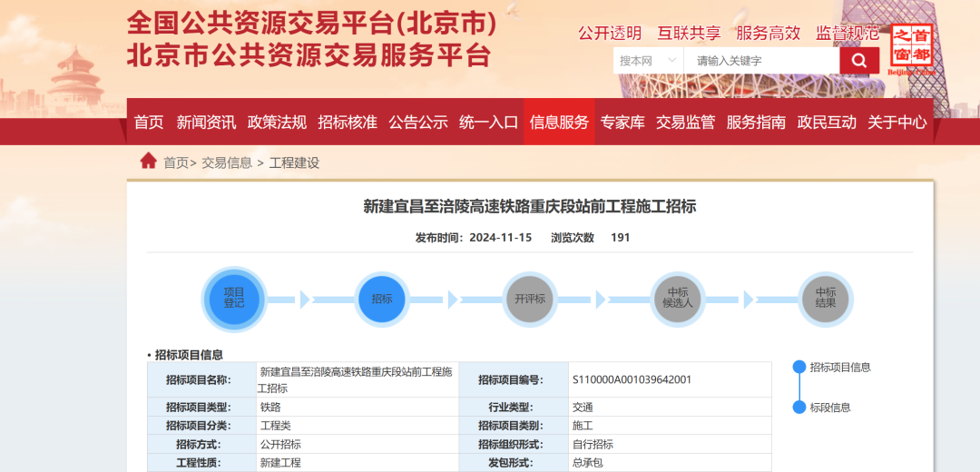Click the 中标结果 step circle
The width and height of the screenshot is (980, 472).
point(825,299)
